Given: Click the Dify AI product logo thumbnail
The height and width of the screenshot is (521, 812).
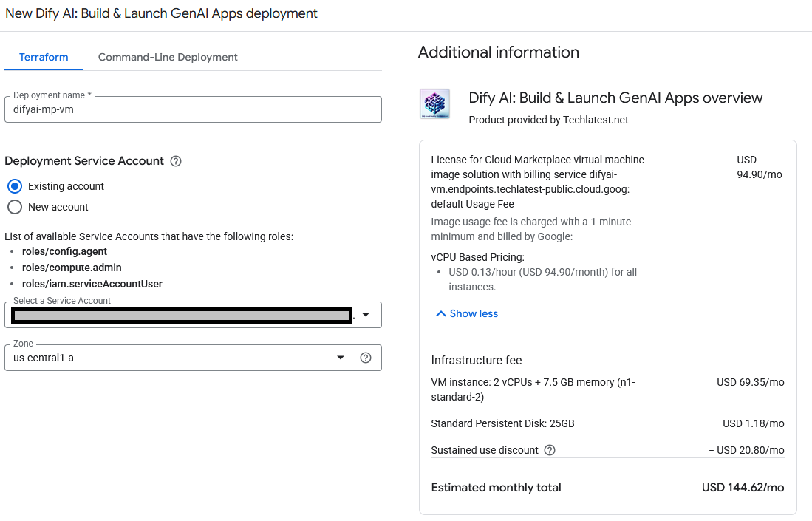Looking at the screenshot, I should pos(434,103).
